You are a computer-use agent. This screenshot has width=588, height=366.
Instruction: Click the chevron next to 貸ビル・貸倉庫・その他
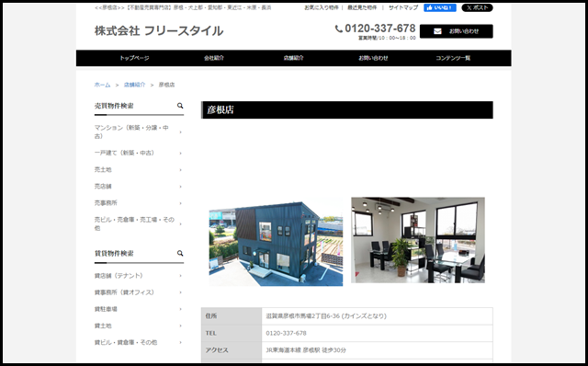tap(180, 343)
